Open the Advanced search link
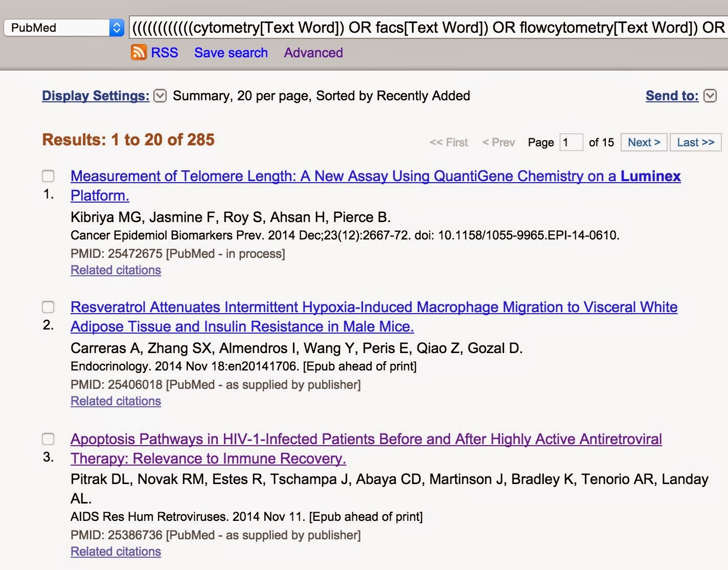 coord(313,53)
